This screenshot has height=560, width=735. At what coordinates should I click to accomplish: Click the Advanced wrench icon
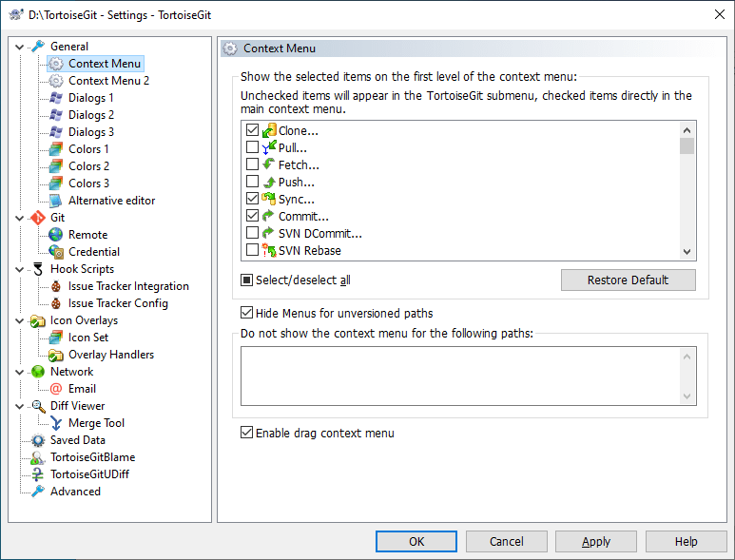coord(38,492)
